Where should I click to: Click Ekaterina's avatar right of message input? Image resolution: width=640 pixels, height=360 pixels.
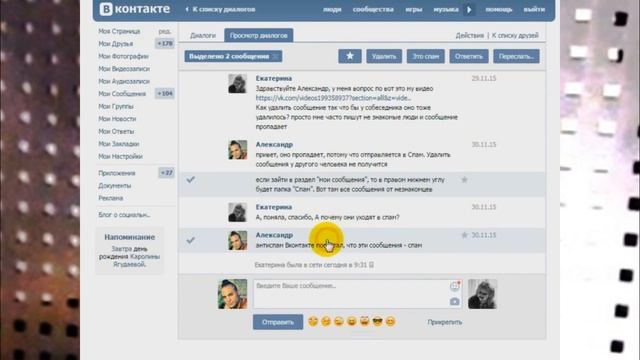point(482,294)
